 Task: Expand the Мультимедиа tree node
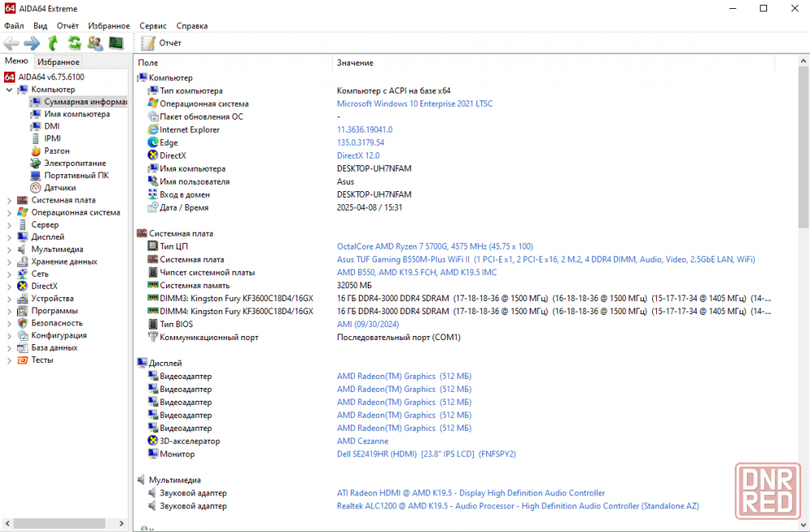9,249
